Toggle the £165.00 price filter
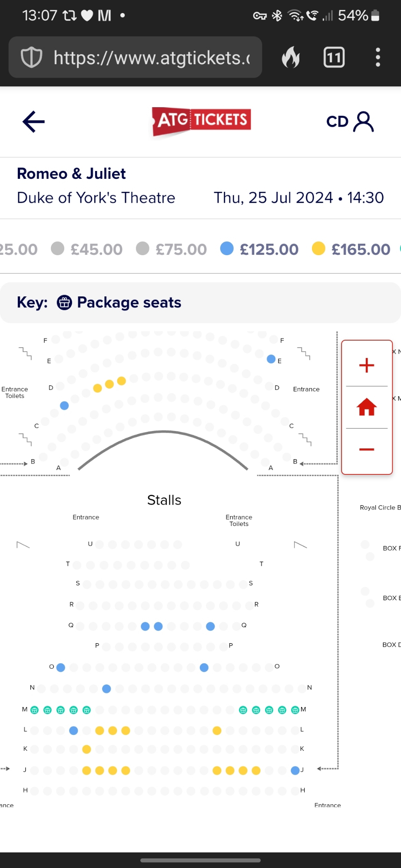Viewport: 401px width, 868px height. (x=351, y=249)
